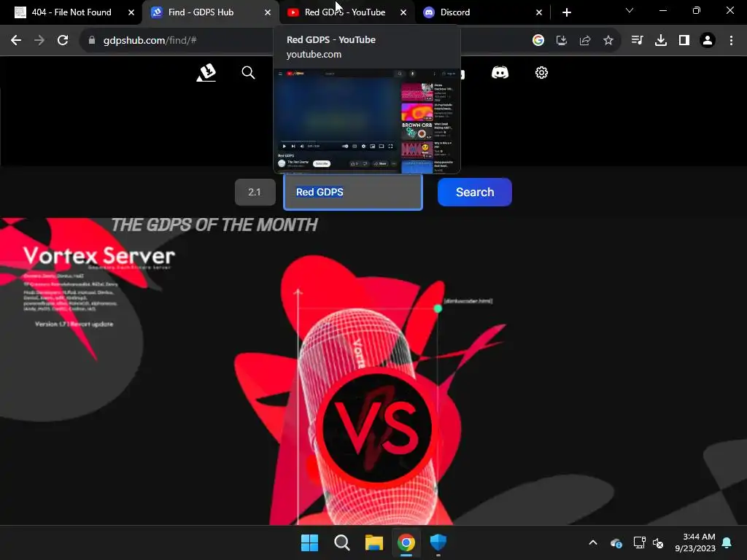
Task: Click the Vortex Server title
Action: [99, 256]
